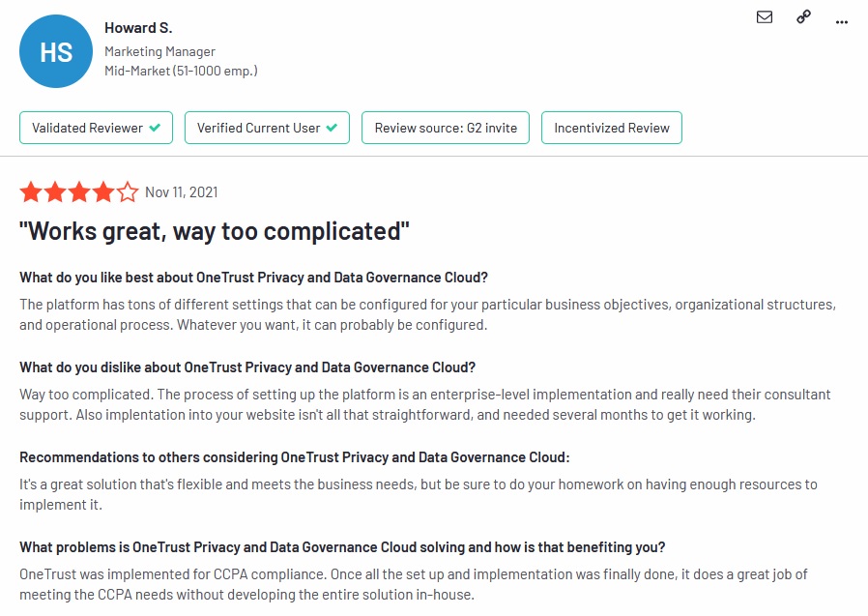Open Howard S. reviewer name
The height and width of the screenshot is (616, 868).
tap(138, 28)
